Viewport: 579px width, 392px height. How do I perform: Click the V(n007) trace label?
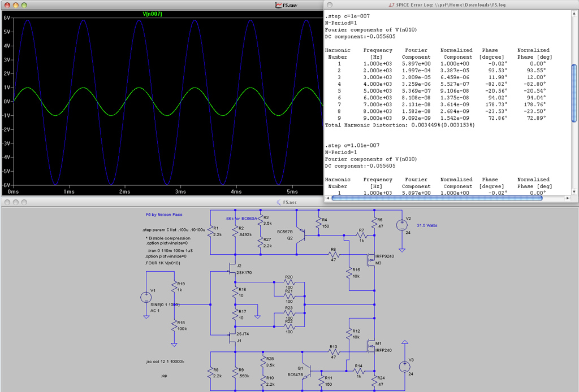coord(152,14)
